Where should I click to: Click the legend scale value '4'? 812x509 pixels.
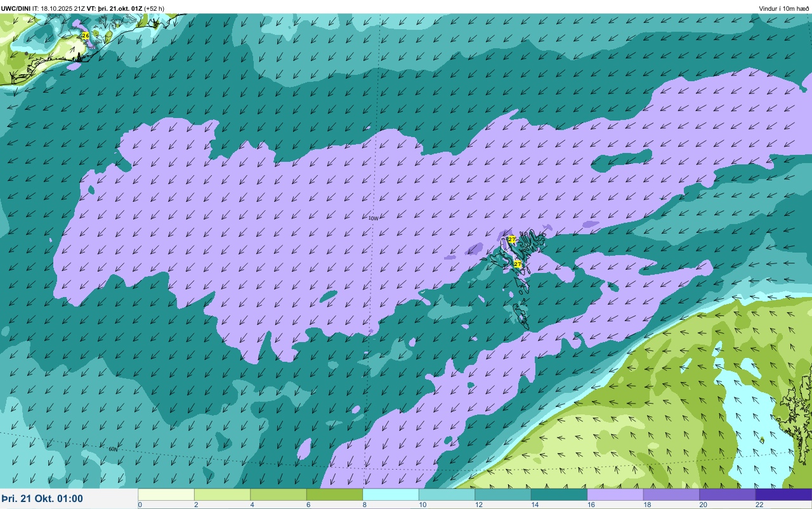pos(252,505)
